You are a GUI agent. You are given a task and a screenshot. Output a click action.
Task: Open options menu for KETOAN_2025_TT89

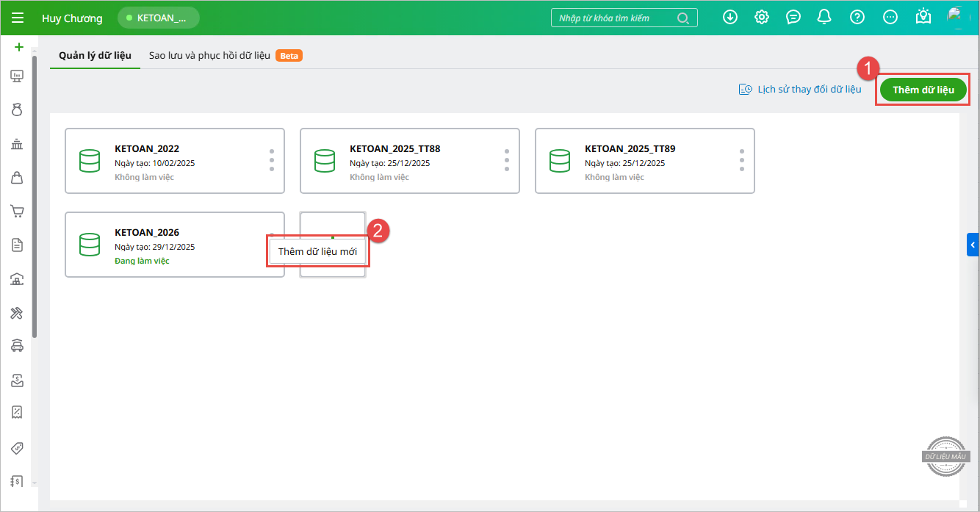point(741,160)
